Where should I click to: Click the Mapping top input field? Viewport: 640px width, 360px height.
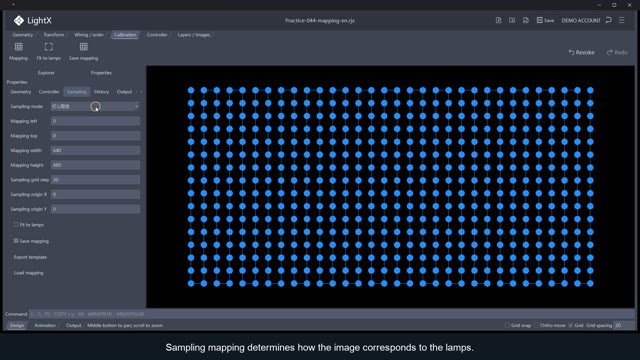coord(95,136)
